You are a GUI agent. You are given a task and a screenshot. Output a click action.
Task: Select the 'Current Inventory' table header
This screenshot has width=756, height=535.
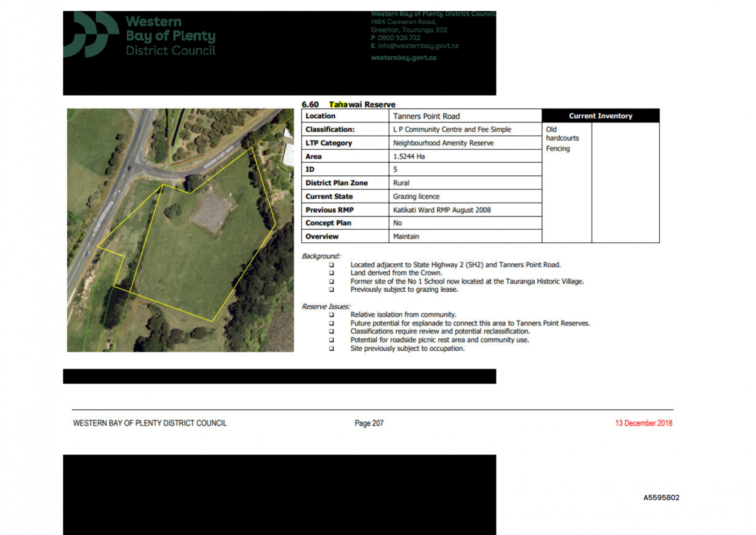[x=600, y=115]
